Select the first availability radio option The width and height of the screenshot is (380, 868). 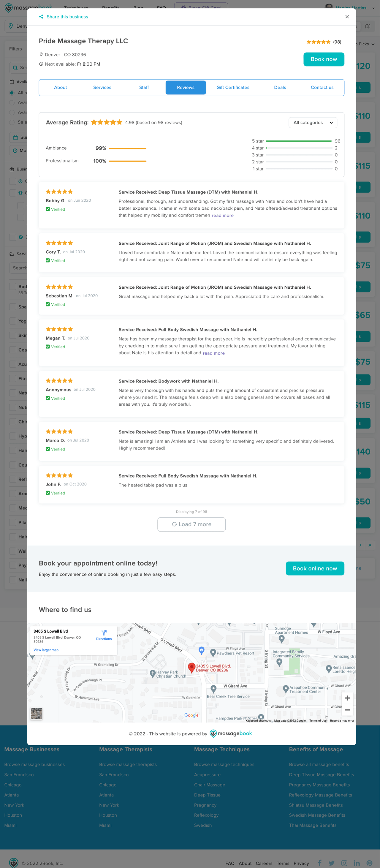pos(12,93)
